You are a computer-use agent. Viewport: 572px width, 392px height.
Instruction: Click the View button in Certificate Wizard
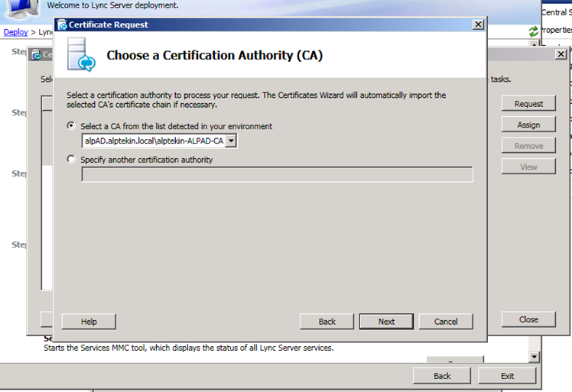tap(528, 167)
